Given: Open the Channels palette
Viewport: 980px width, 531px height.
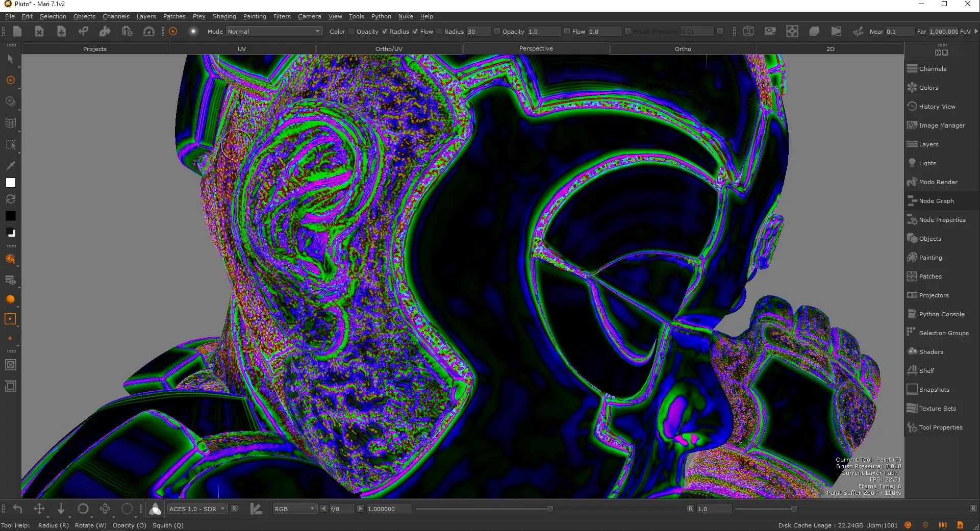Looking at the screenshot, I should tap(927, 69).
